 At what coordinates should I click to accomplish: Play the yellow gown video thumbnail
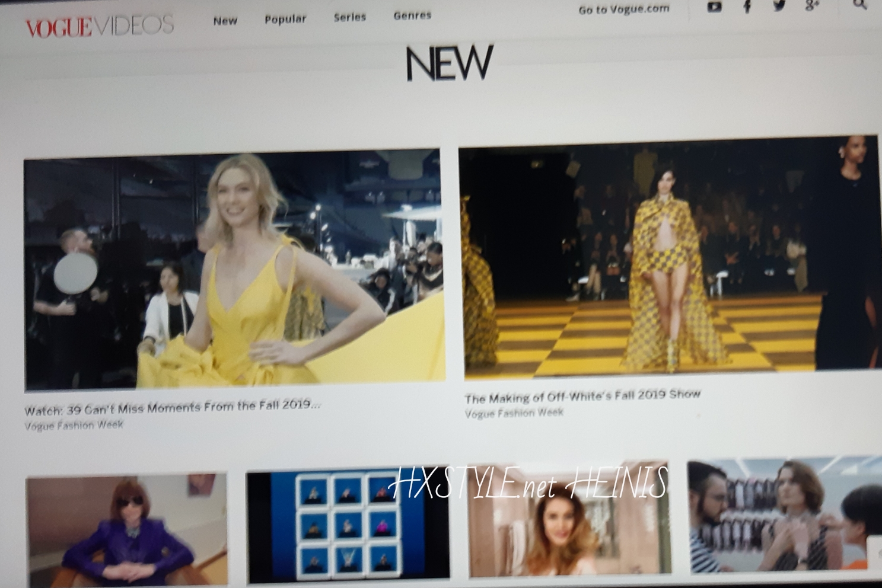tap(234, 270)
